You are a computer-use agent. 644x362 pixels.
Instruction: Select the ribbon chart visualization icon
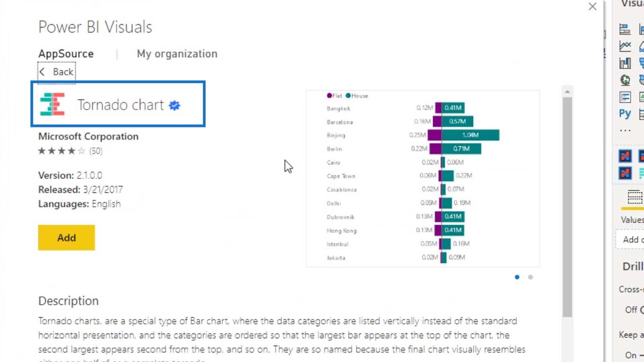tap(625, 63)
